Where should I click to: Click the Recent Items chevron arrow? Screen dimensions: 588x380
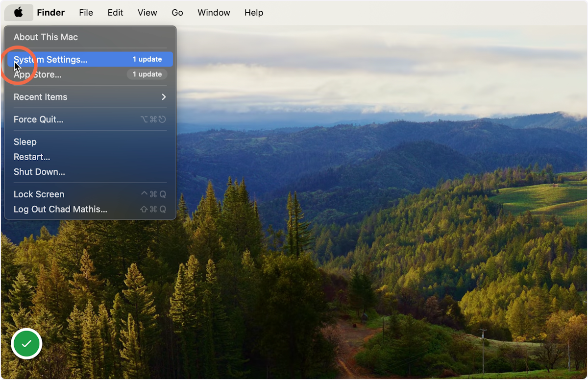point(164,96)
